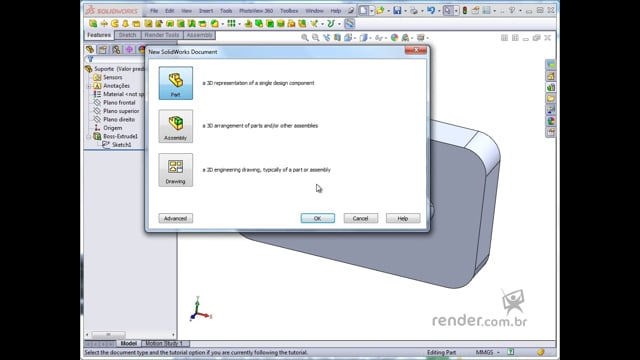
Task: Click the Rebuild traffic light icon
Action: point(464,11)
